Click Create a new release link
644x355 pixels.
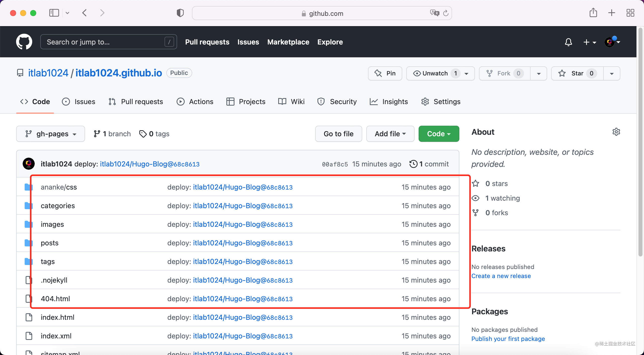tap(501, 276)
